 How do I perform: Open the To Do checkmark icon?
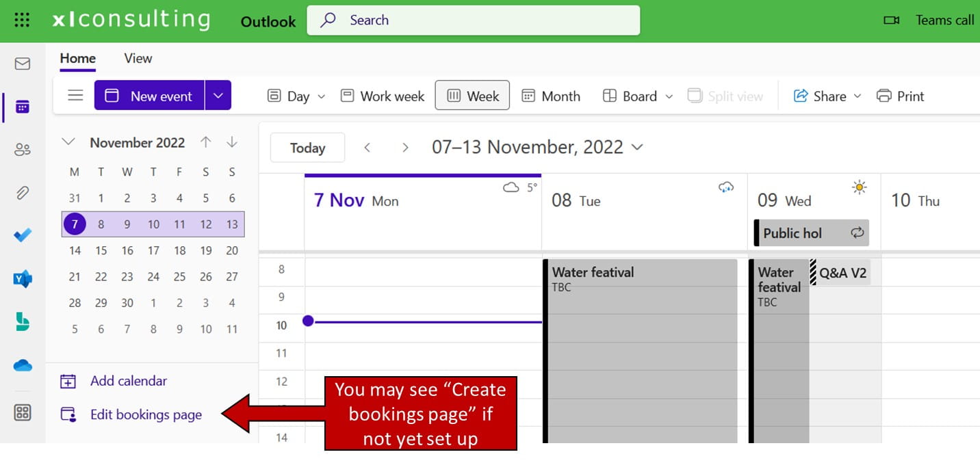(x=23, y=236)
